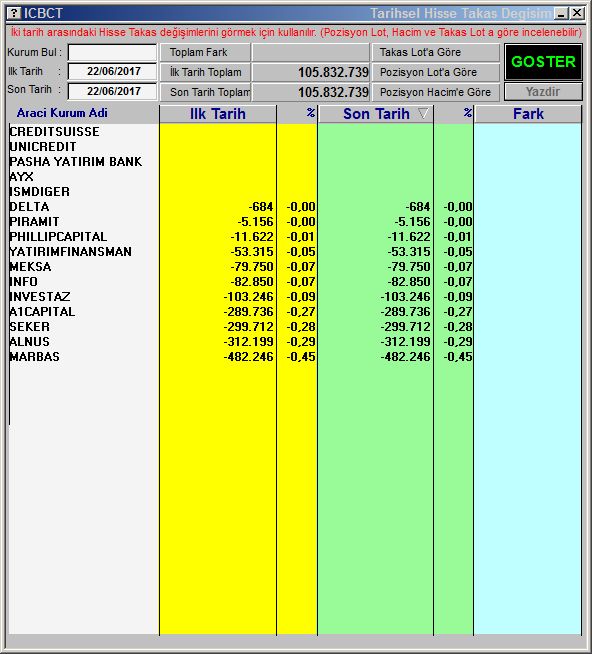Sort by Fark column header
592x654 pixels.
click(x=528, y=114)
